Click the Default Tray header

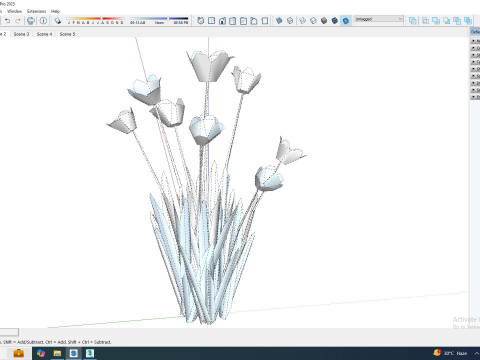(x=475, y=32)
